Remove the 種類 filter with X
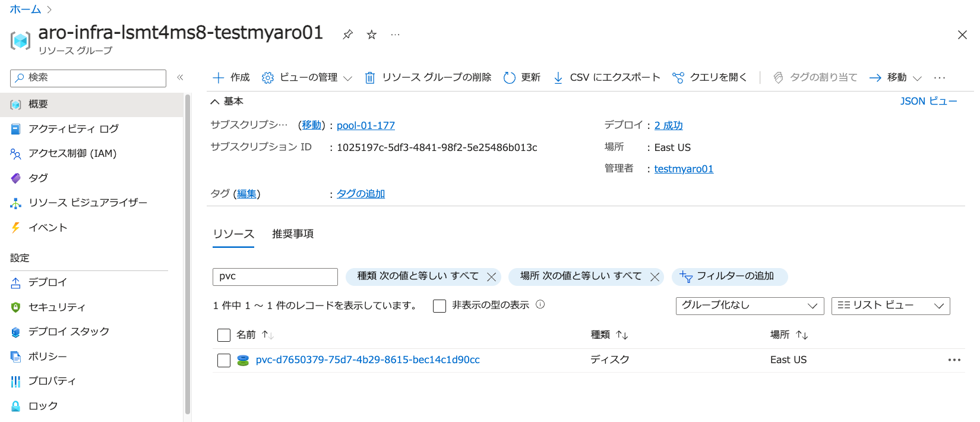 (x=491, y=277)
